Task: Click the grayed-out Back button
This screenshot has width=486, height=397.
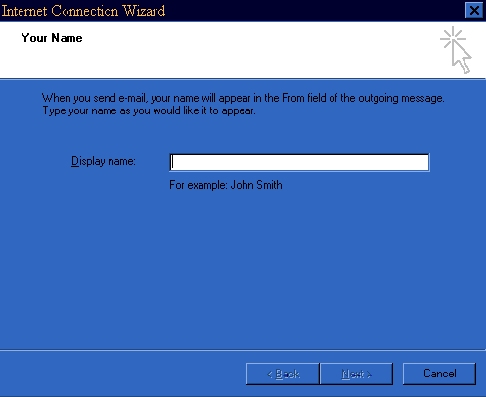Action: pyautogui.click(x=283, y=374)
